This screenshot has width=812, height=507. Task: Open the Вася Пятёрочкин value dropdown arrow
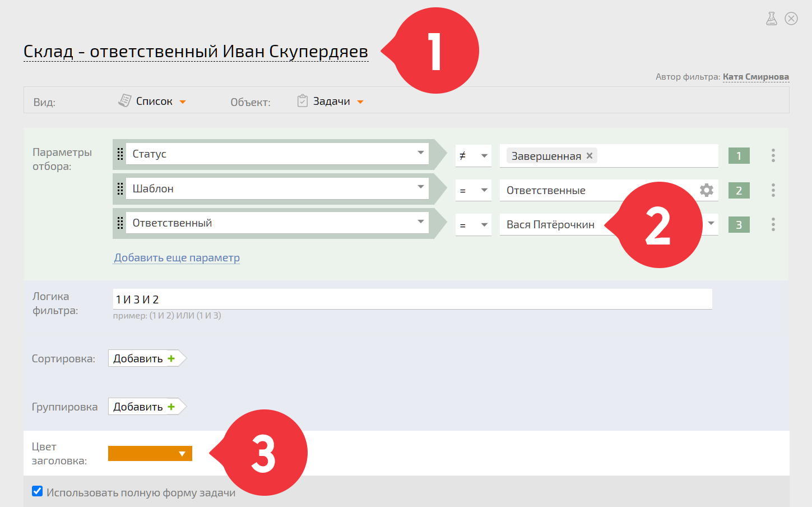click(711, 223)
